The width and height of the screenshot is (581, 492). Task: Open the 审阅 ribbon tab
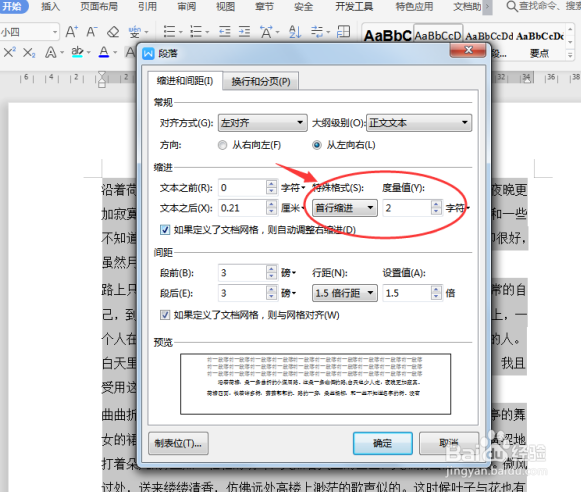pos(186,6)
